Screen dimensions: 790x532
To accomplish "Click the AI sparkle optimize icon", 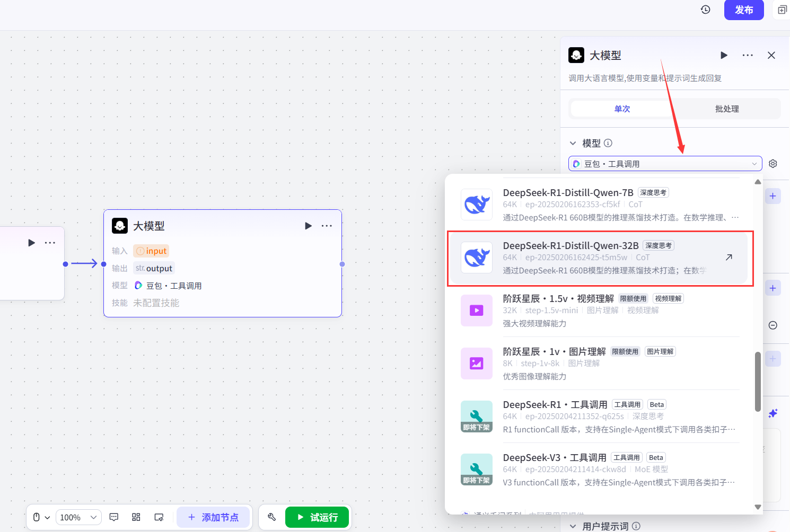I will click(773, 413).
